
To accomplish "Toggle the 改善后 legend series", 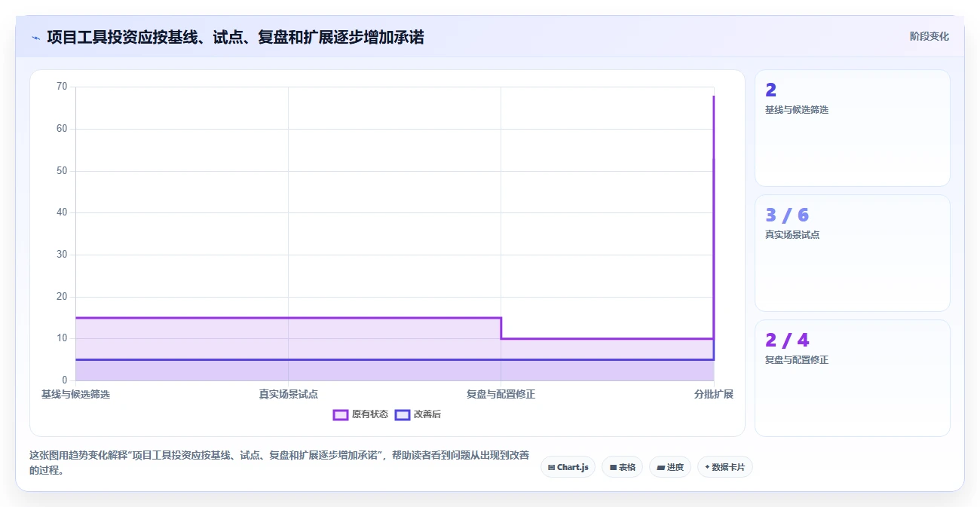I will point(418,414).
